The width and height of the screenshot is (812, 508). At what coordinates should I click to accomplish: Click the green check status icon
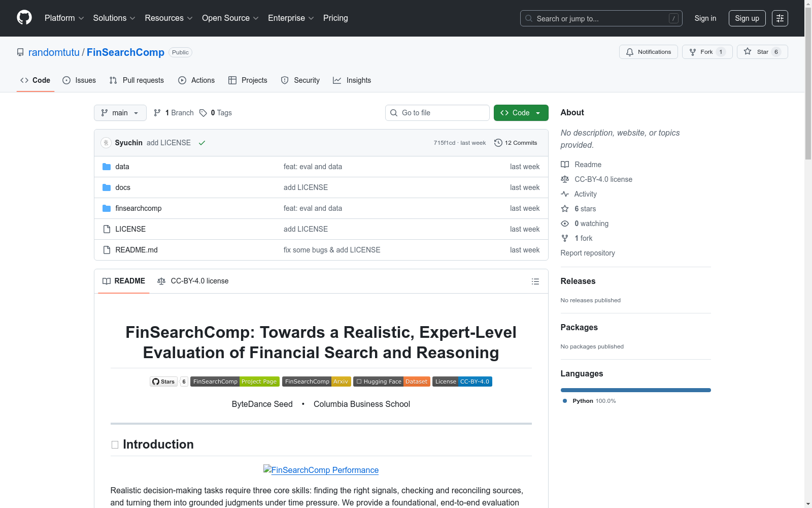coord(202,143)
